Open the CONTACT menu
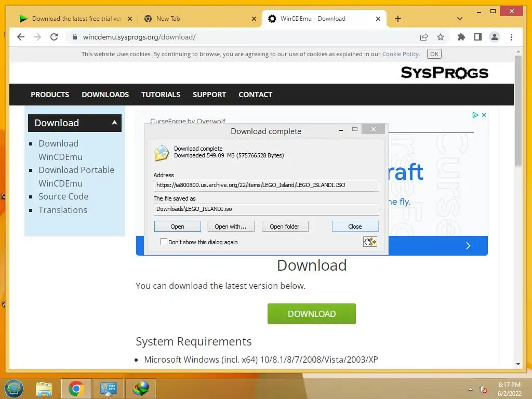This screenshot has height=399, width=532. coord(255,95)
